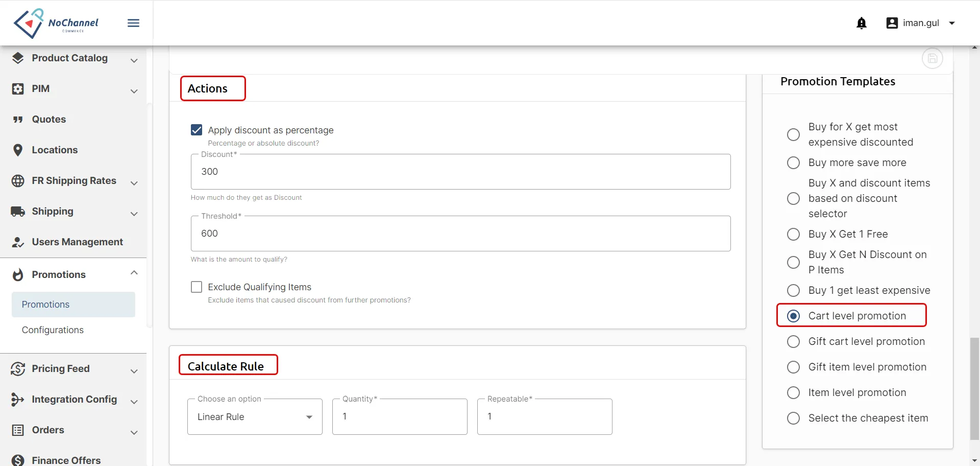Click the Shipping truck icon
The width and height of the screenshot is (980, 466).
click(x=18, y=211)
